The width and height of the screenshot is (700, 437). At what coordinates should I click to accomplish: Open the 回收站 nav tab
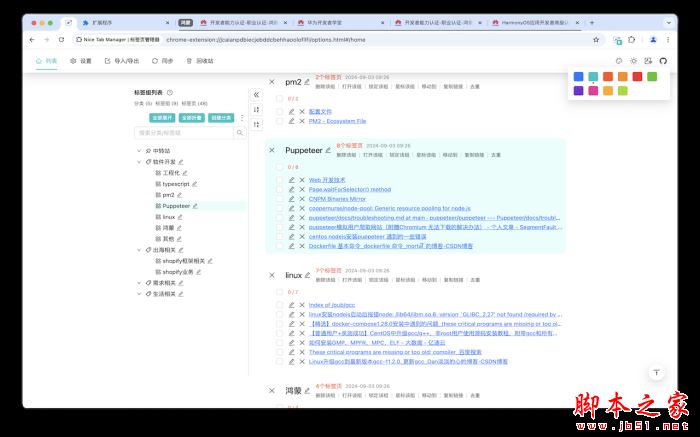click(200, 61)
